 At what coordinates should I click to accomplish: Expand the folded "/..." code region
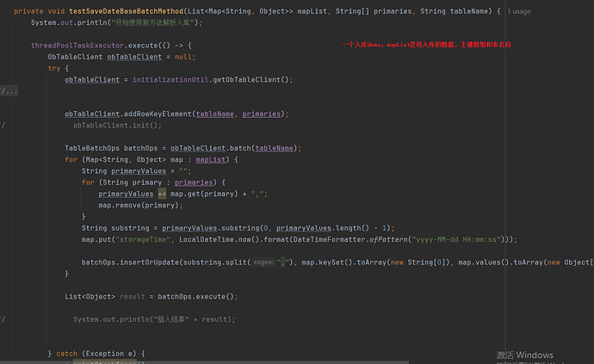pyautogui.click(x=9, y=91)
